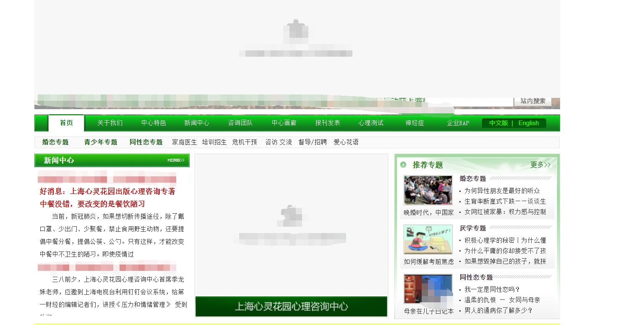Screen dimensions: 644x325
Task: Click MORE>> in the 新闻中心 header
Action: (176, 160)
